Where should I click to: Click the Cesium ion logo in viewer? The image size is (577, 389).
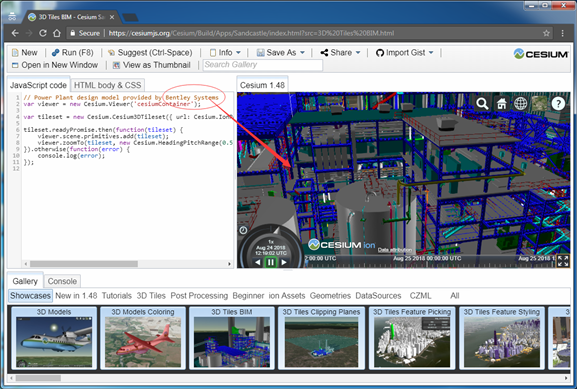341,244
